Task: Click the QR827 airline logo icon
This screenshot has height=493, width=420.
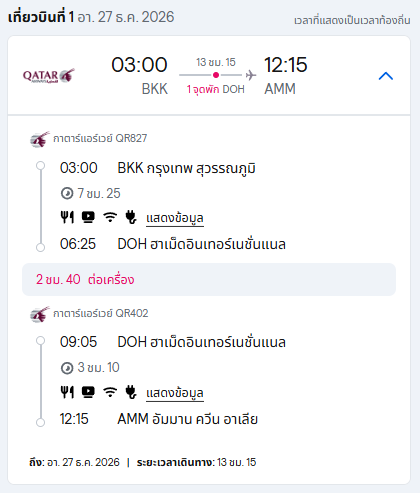Action: [40, 139]
